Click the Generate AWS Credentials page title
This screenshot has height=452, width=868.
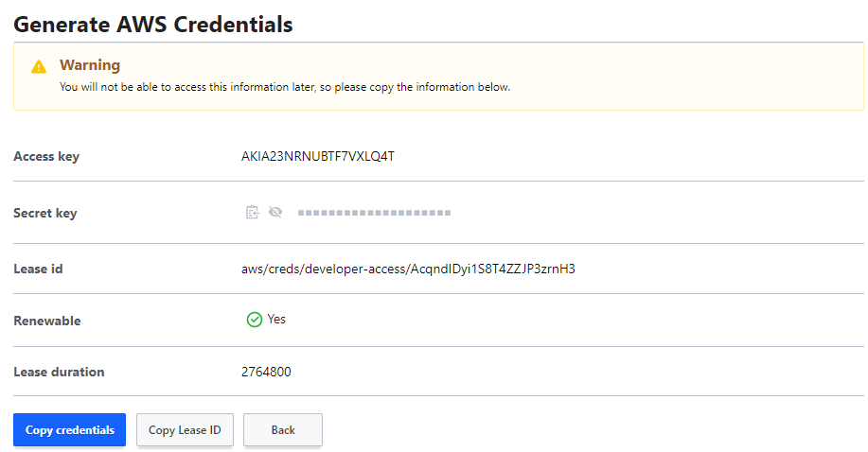pyautogui.click(x=153, y=25)
